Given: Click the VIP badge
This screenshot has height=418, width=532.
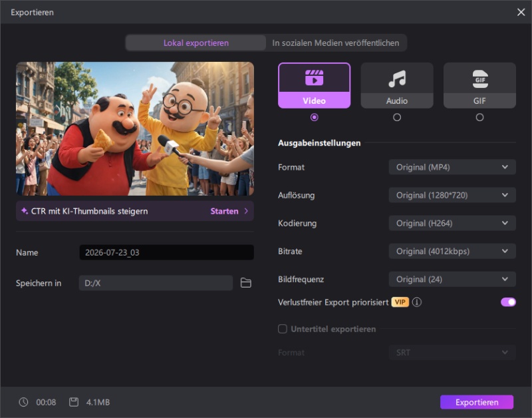Looking at the screenshot, I should pyautogui.click(x=400, y=302).
